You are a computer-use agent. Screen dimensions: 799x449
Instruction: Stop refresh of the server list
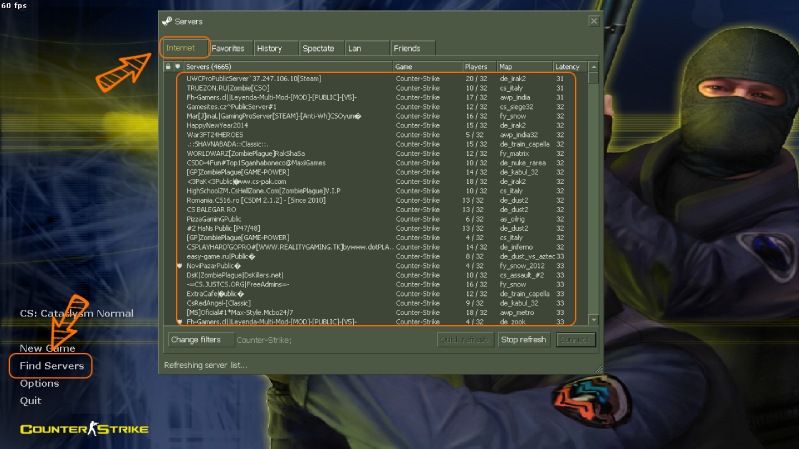coord(523,339)
